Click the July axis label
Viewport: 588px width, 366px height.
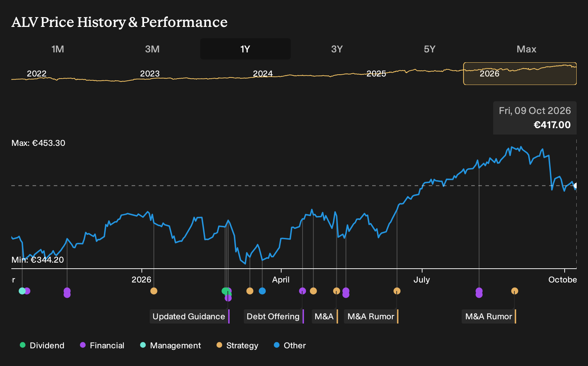coord(422,280)
